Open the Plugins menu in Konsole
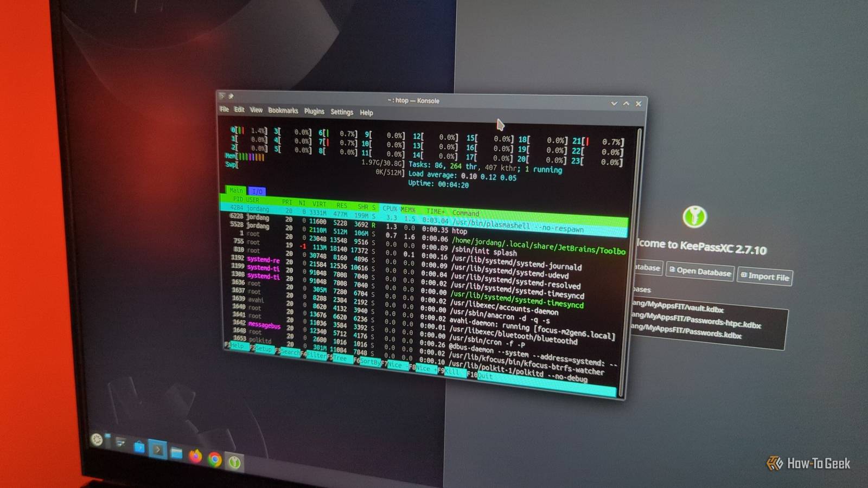This screenshot has height=488, width=868. [314, 111]
